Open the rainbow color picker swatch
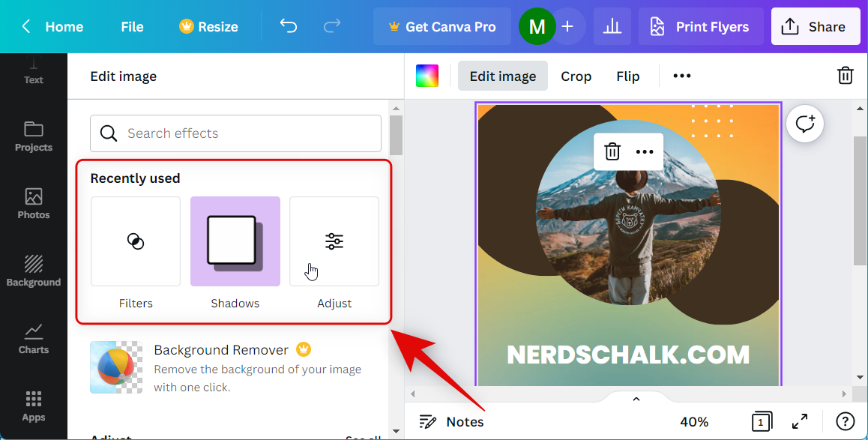 click(x=427, y=76)
